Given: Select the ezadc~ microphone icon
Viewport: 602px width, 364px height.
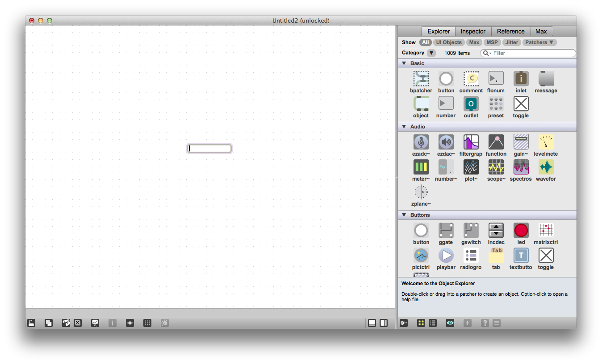Looking at the screenshot, I should point(421,142).
